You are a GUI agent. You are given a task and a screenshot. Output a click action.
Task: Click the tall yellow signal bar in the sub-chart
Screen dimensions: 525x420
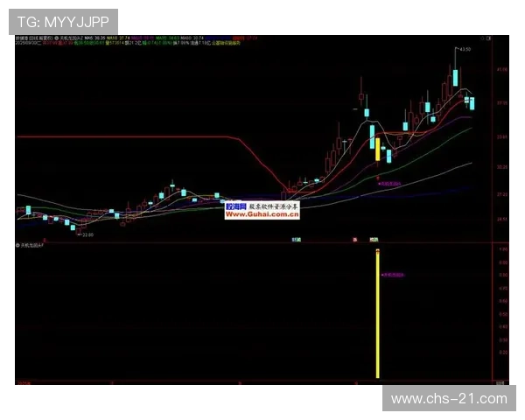378,315
